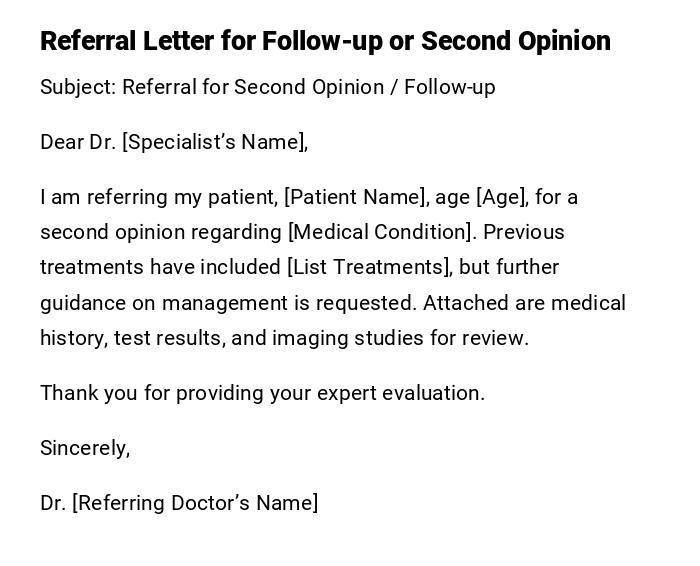Click the word Dear in the salutation
This screenshot has height=566, width=700.
coord(62,142)
